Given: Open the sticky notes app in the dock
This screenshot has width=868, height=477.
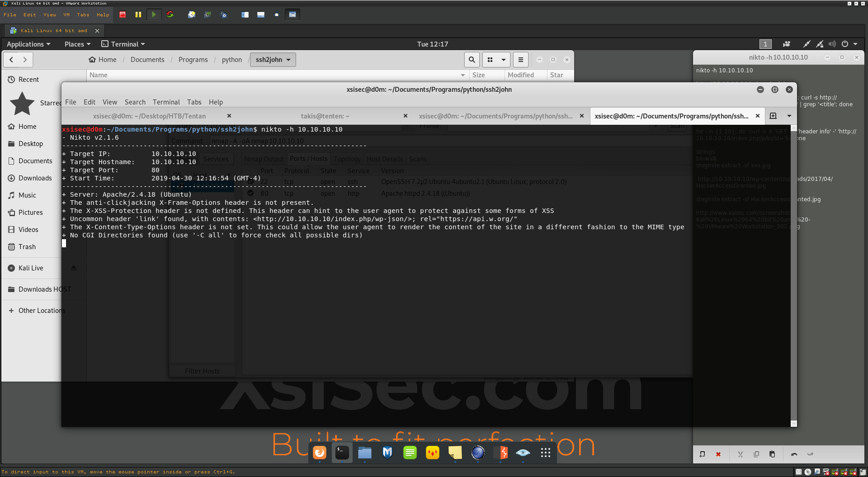Looking at the screenshot, I should (455, 453).
